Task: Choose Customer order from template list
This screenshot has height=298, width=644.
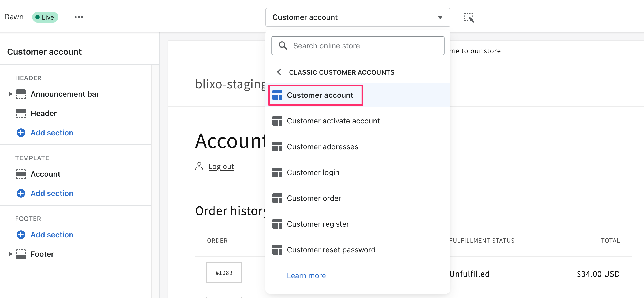Action: [314, 198]
